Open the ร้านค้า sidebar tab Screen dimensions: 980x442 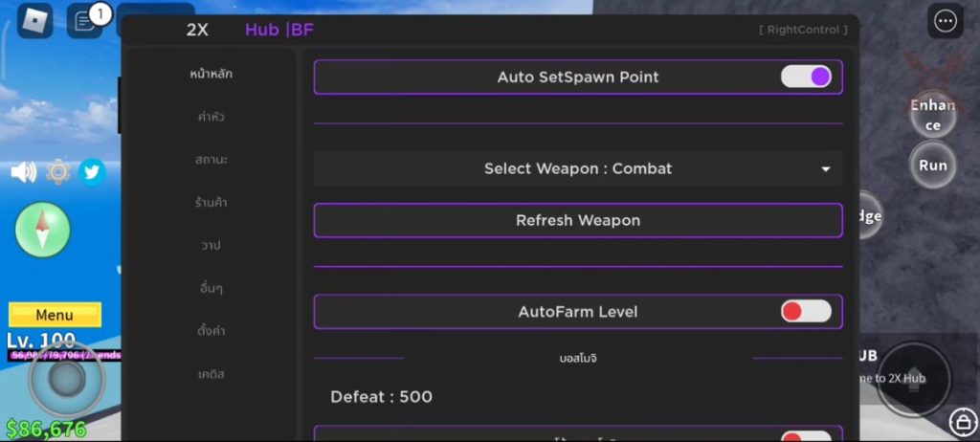click(211, 203)
